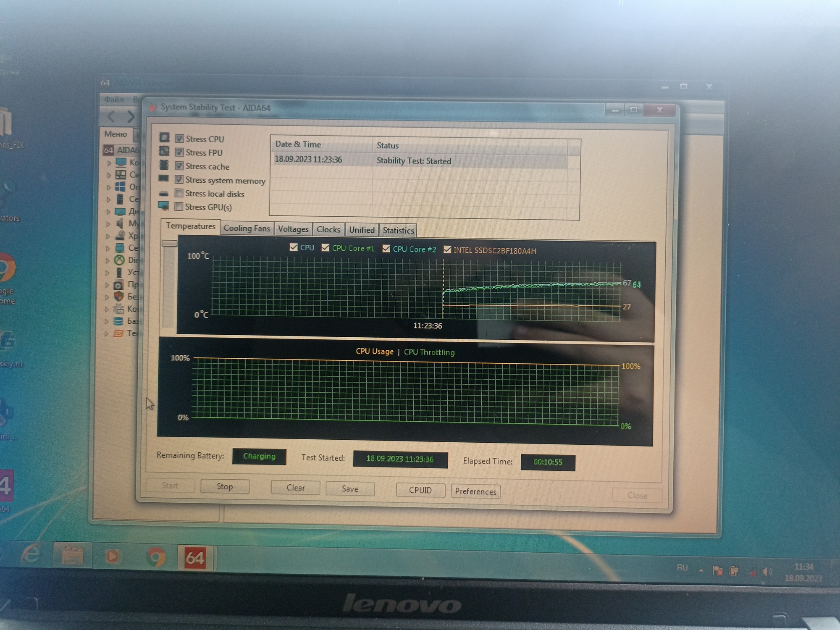Expand the DirectX node arrow in the tree
This screenshot has width=840, height=630.
[x=108, y=260]
